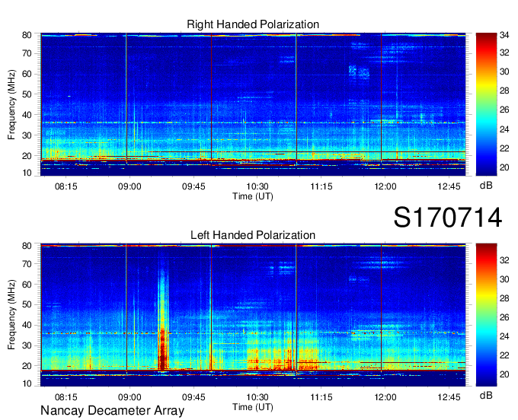The image size is (518, 420).
Task: Click 40 MHz tick on Right Handed frequency axis
Action: coord(27,115)
